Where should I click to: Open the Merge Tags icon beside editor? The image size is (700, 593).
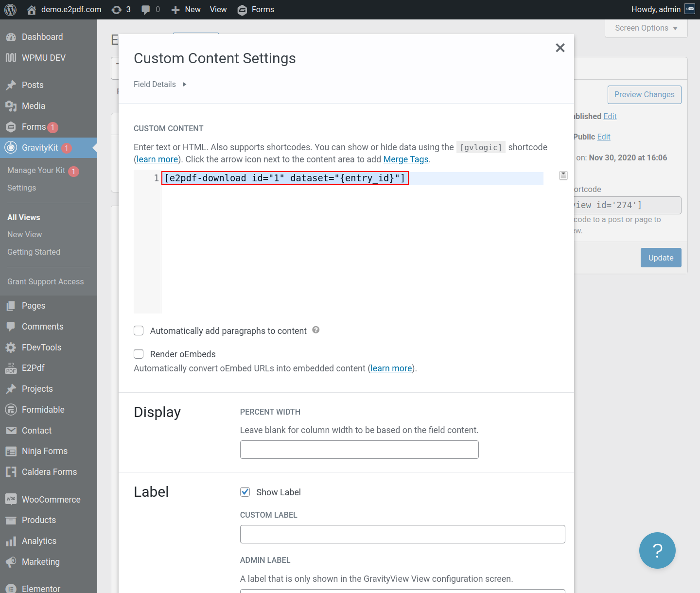563,175
